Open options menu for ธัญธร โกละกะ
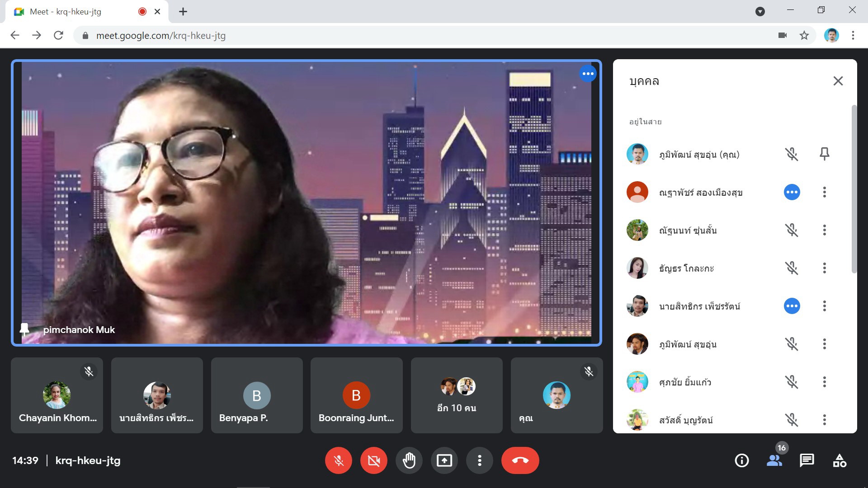Screen dimensions: 868x488 tap(824, 268)
